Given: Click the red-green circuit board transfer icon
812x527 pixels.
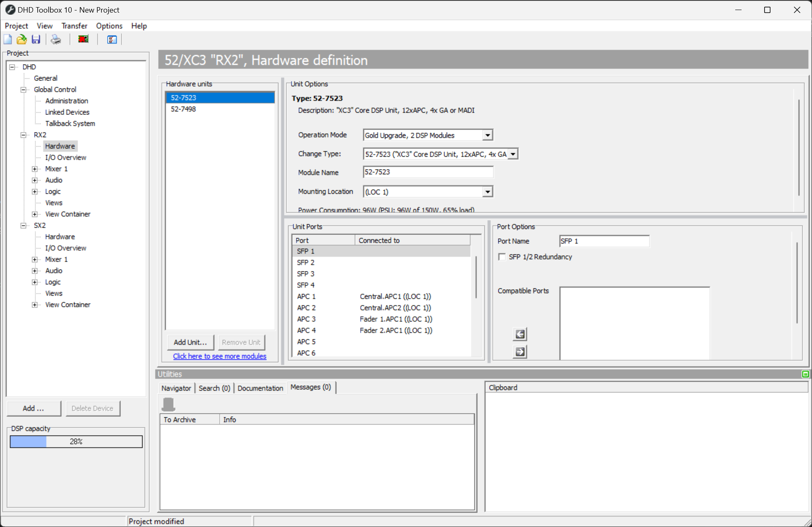Looking at the screenshot, I should tap(83, 39).
